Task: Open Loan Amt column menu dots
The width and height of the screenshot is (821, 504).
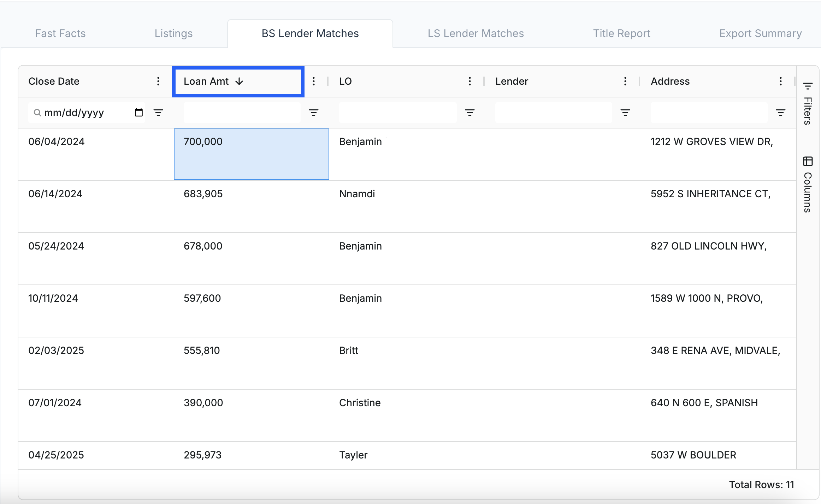Action: tap(314, 82)
